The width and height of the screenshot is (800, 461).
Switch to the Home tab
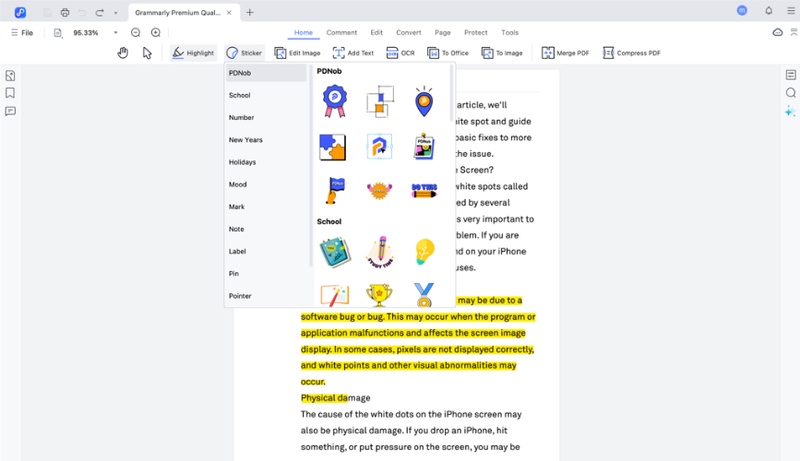[303, 33]
